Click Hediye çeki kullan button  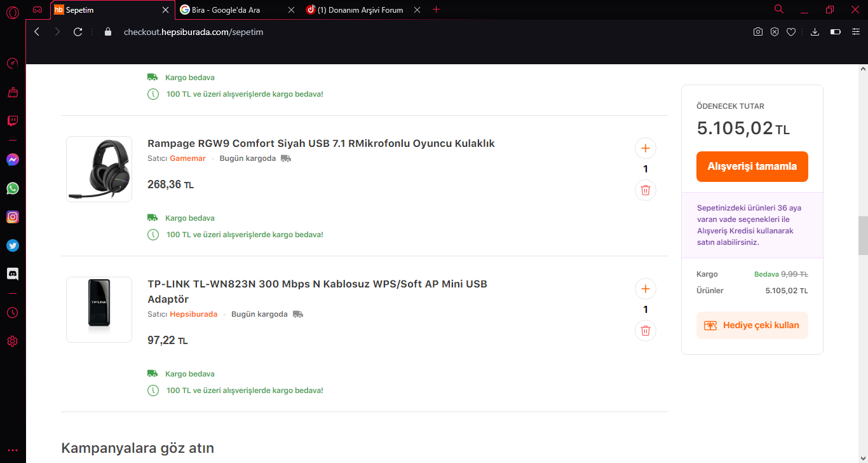[x=752, y=325]
